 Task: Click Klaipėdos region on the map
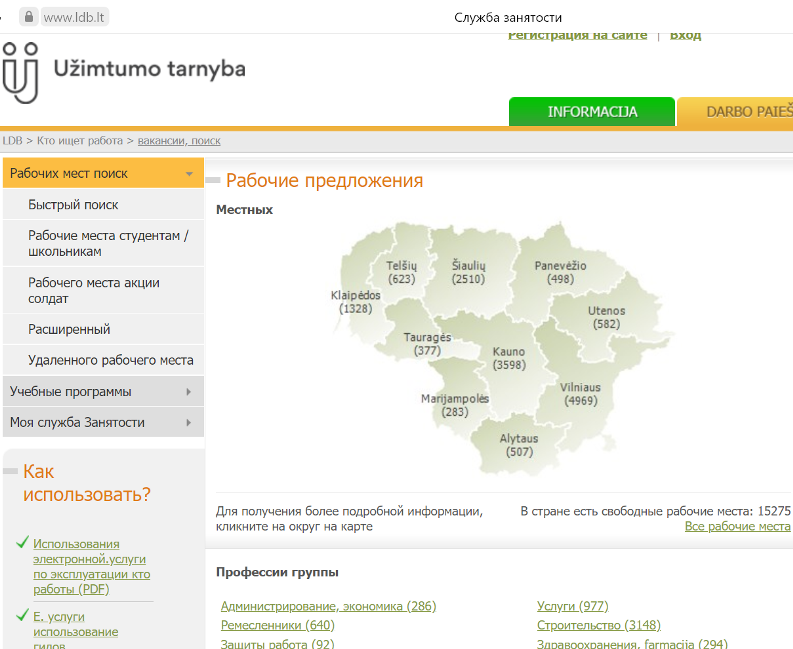click(x=356, y=302)
